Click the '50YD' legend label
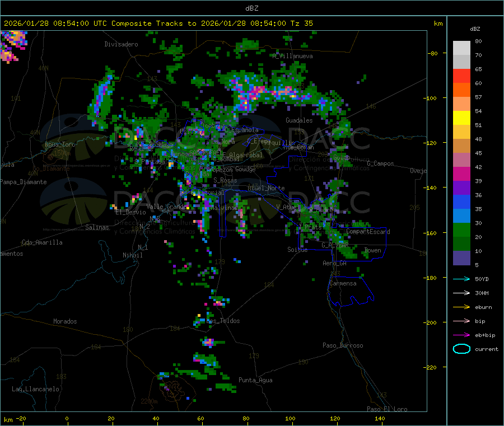The width and height of the screenshot is (504, 426). coord(482,279)
